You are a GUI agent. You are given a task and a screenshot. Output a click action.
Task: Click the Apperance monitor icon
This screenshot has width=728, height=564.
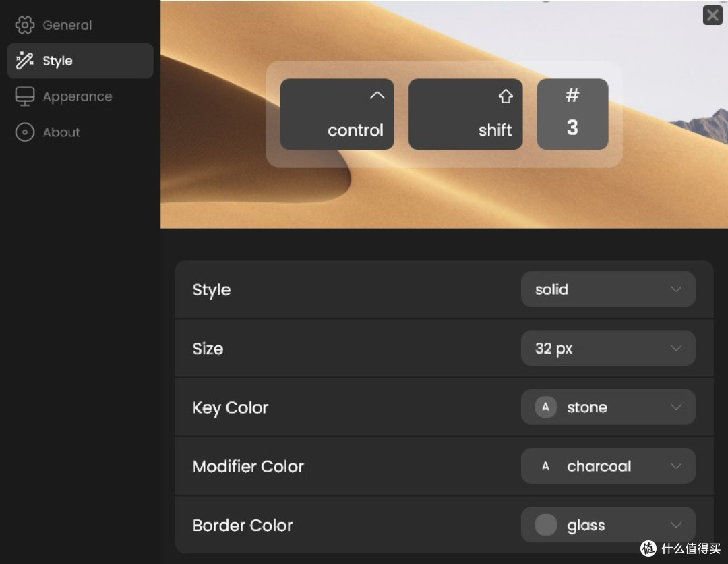25,96
